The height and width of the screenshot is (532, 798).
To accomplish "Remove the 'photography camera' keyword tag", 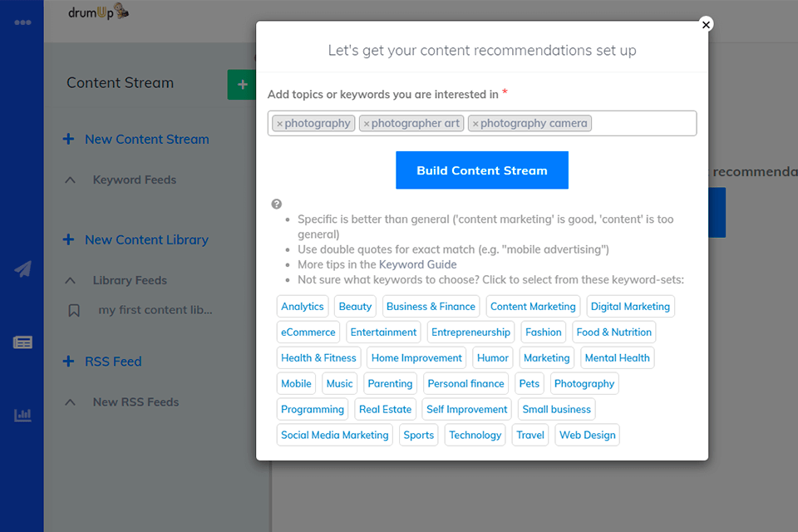I will point(475,124).
